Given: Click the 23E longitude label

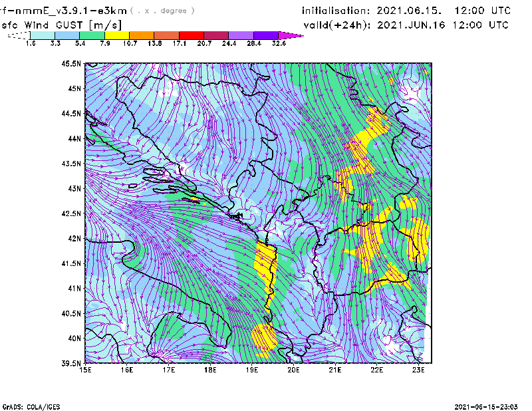Looking at the screenshot, I should [x=418, y=370].
